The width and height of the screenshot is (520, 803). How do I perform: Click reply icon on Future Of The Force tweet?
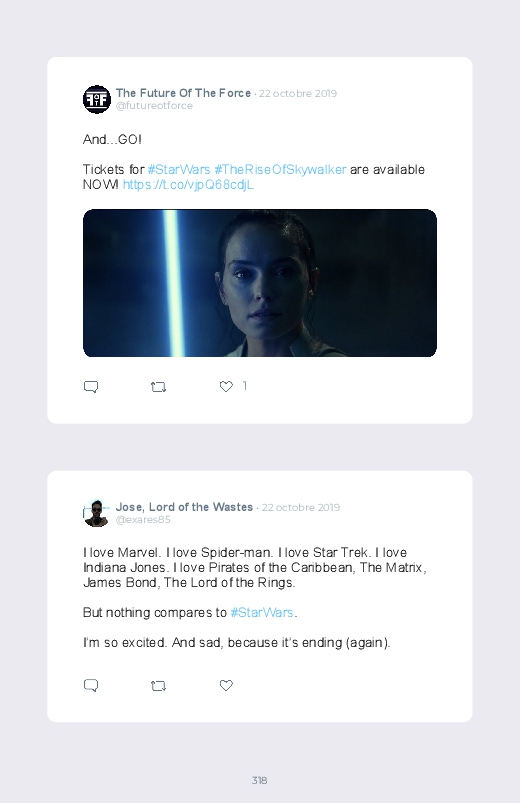(91, 387)
